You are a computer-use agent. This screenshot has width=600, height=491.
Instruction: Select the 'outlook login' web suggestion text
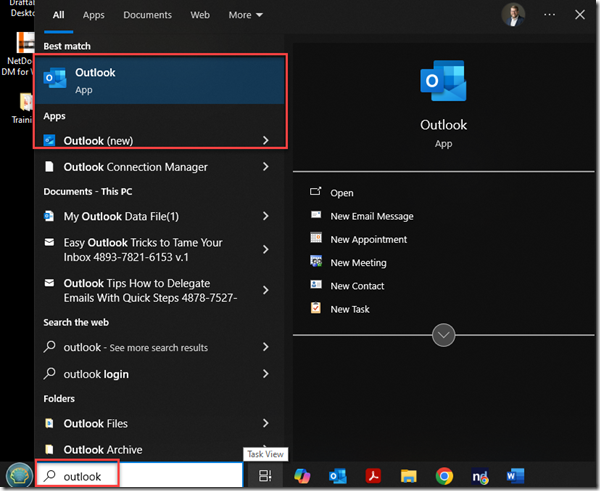[96, 374]
